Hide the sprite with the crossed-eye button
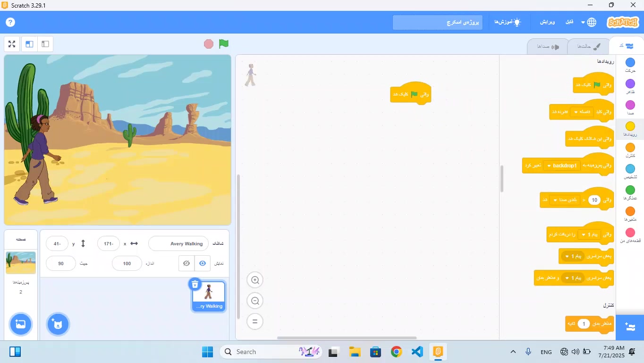 click(186, 263)
